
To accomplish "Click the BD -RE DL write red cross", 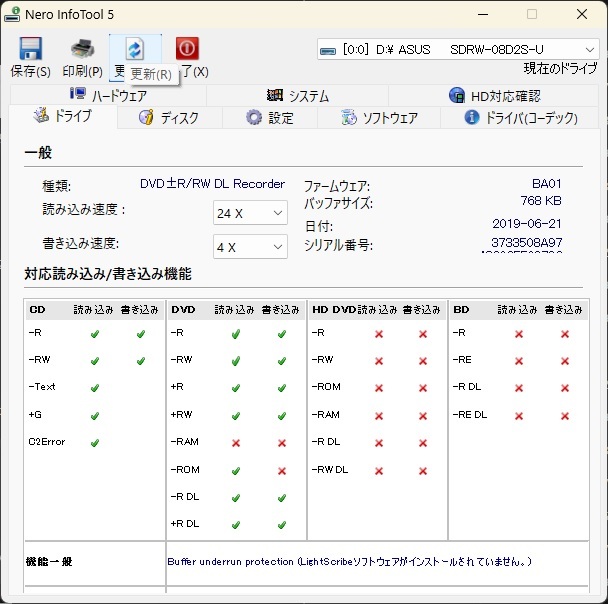I will tap(565, 416).
